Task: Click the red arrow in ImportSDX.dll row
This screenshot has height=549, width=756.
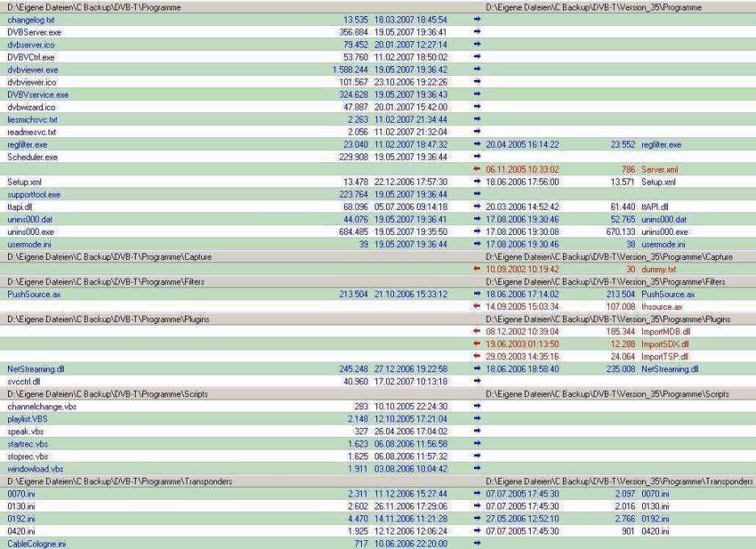Action: click(477, 344)
